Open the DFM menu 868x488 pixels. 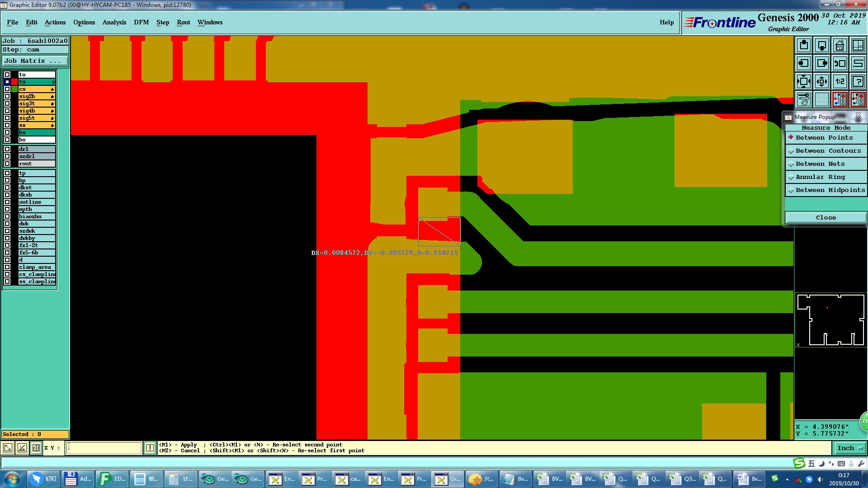click(141, 22)
